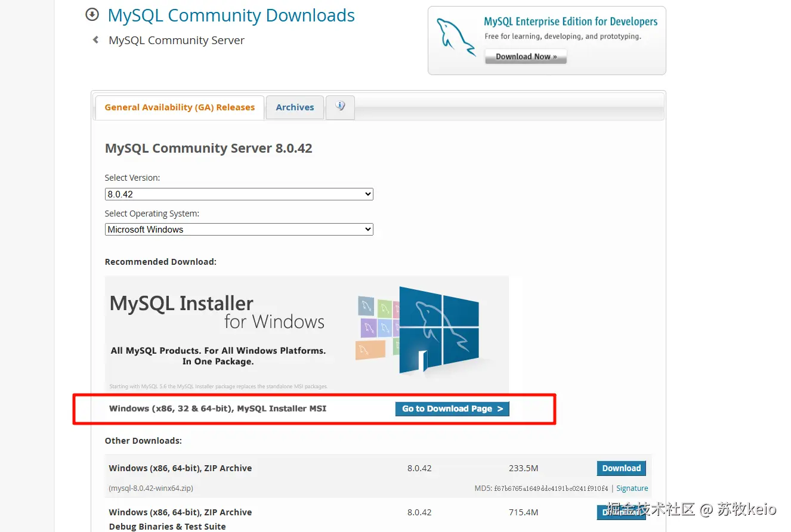Click the filename (mysql-8.0.42-winx64.zip)
This screenshot has width=791, height=532.
(151, 488)
